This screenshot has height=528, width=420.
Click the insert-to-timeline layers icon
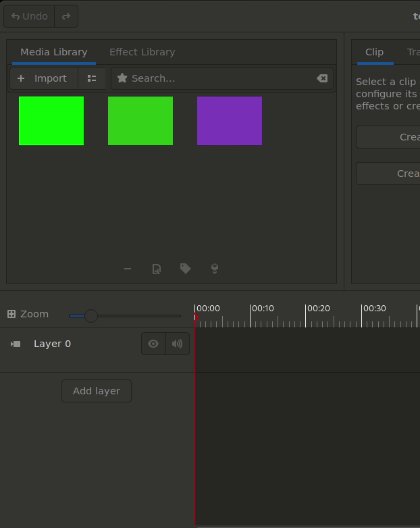[x=215, y=269]
